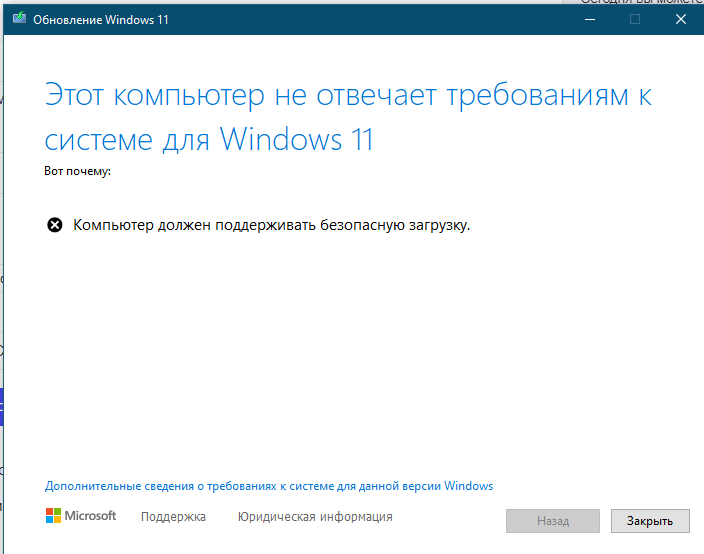Open the Поддержка link

[x=173, y=517]
